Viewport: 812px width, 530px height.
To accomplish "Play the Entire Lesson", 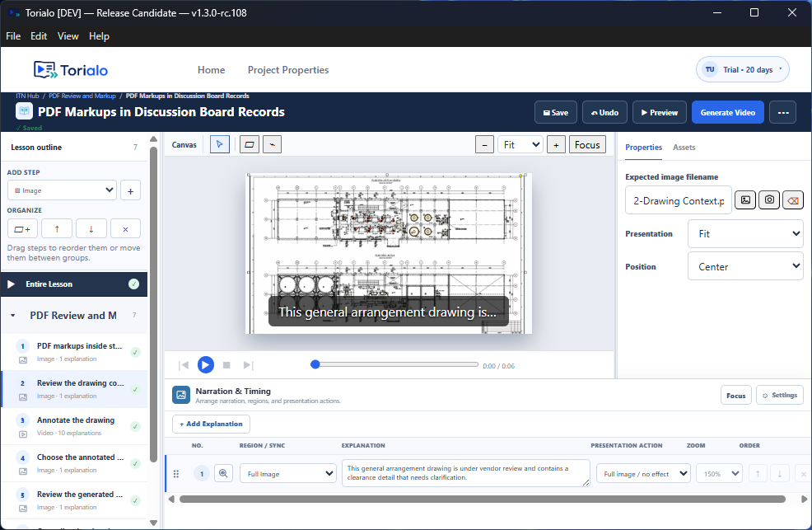I will (11, 284).
